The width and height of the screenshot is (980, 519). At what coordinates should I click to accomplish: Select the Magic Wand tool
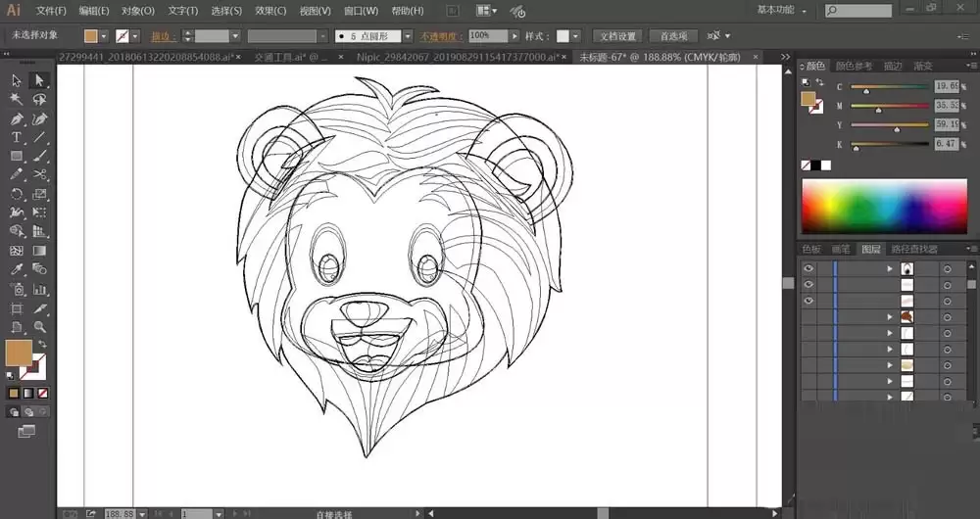17,99
